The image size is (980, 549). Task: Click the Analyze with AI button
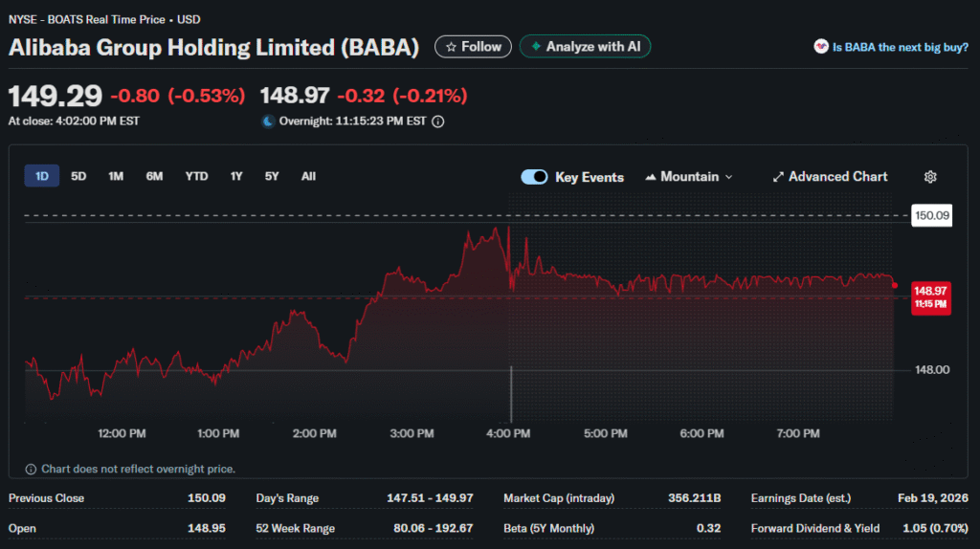coord(585,47)
